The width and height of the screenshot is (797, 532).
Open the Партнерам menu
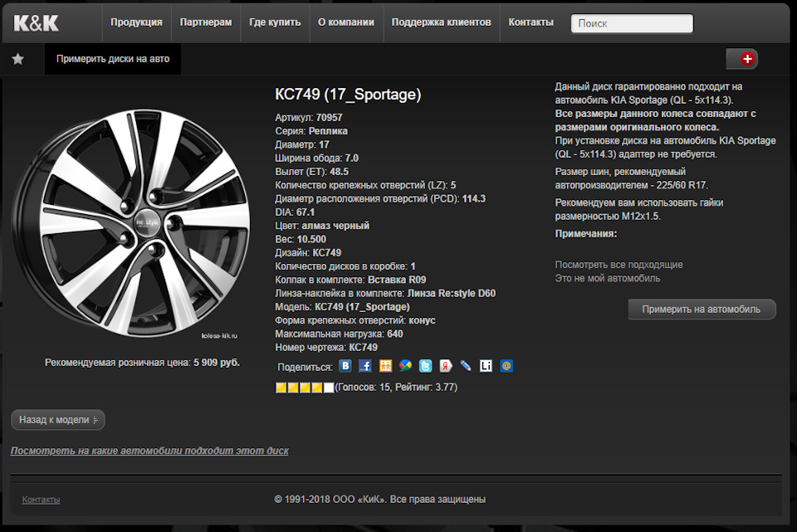point(205,22)
